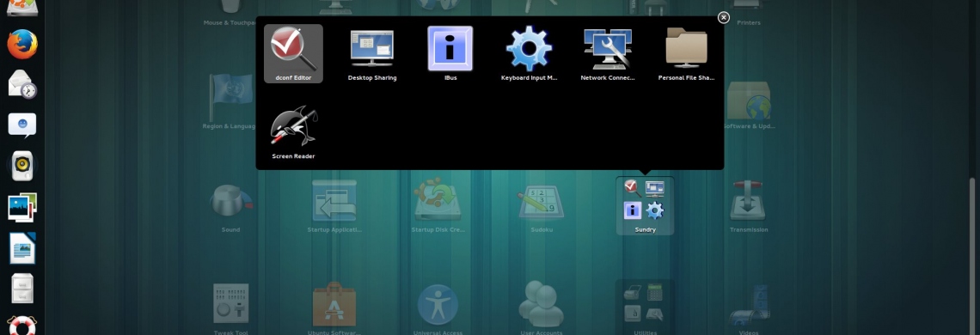Click the 'Screen Reader' label
This screenshot has height=335, width=980.
[x=293, y=156]
